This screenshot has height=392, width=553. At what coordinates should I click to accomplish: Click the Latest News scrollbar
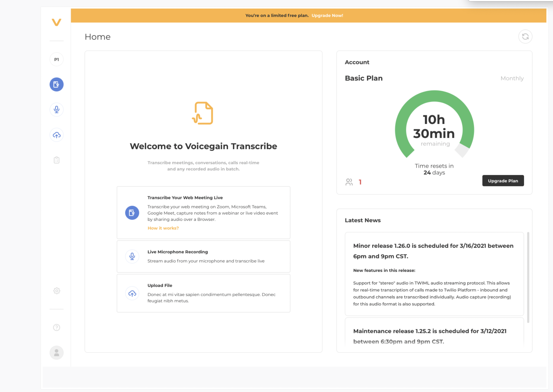point(528,277)
